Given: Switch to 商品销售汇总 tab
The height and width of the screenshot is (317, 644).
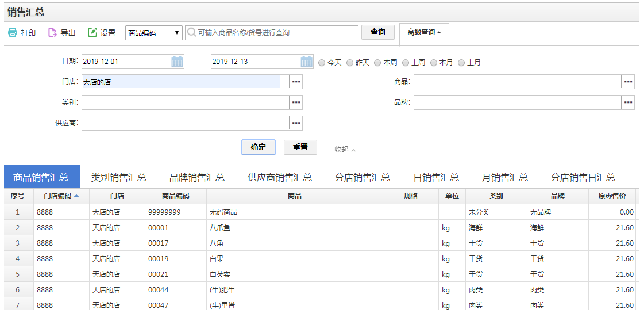Looking at the screenshot, I should pos(41,177).
